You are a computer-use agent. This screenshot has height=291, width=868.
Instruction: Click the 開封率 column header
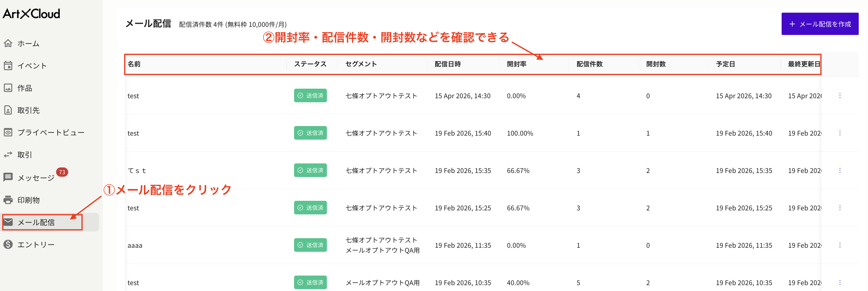[517, 64]
